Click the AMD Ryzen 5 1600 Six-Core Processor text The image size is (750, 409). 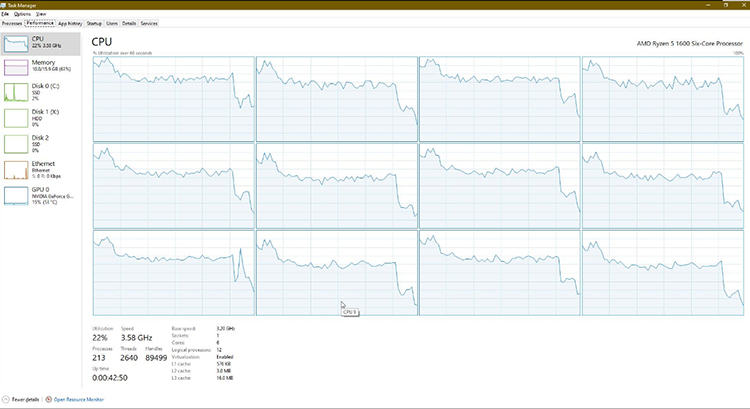pyautogui.click(x=689, y=44)
